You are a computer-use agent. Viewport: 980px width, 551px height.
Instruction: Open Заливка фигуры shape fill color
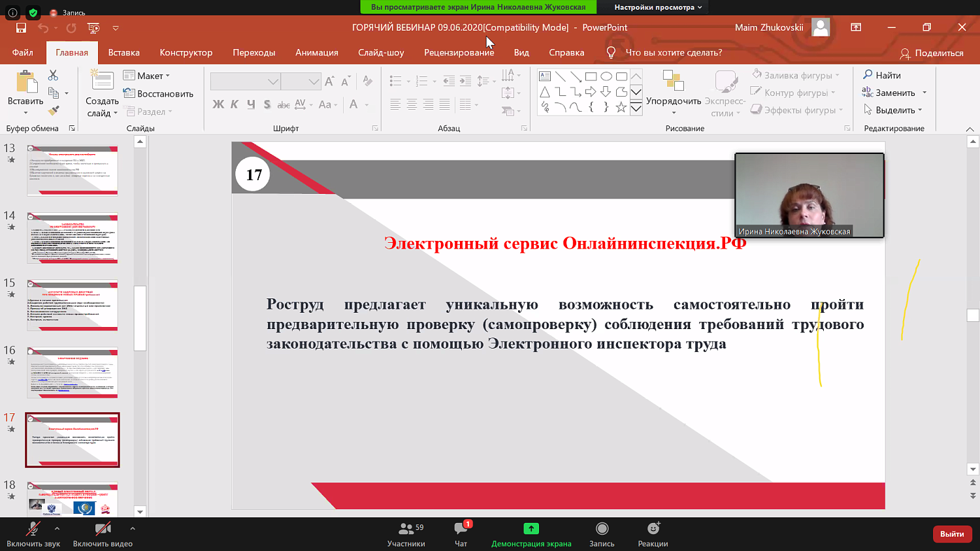pos(796,75)
